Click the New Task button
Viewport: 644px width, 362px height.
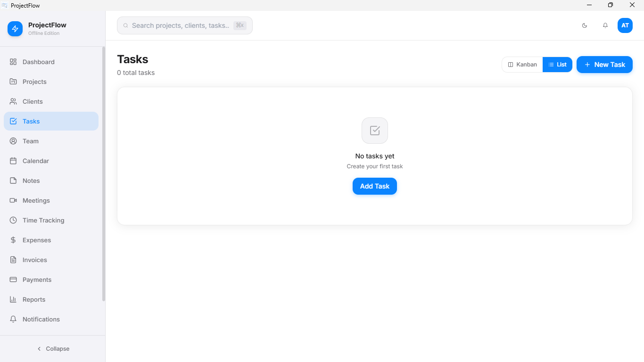click(x=604, y=65)
